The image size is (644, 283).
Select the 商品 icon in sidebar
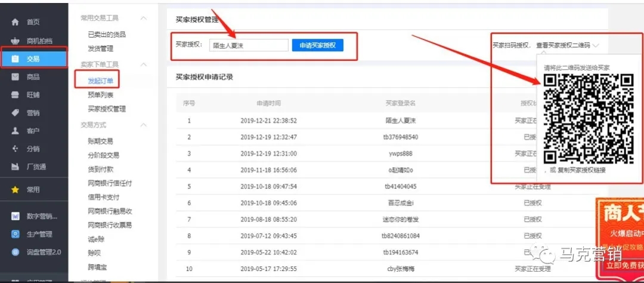(16, 77)
